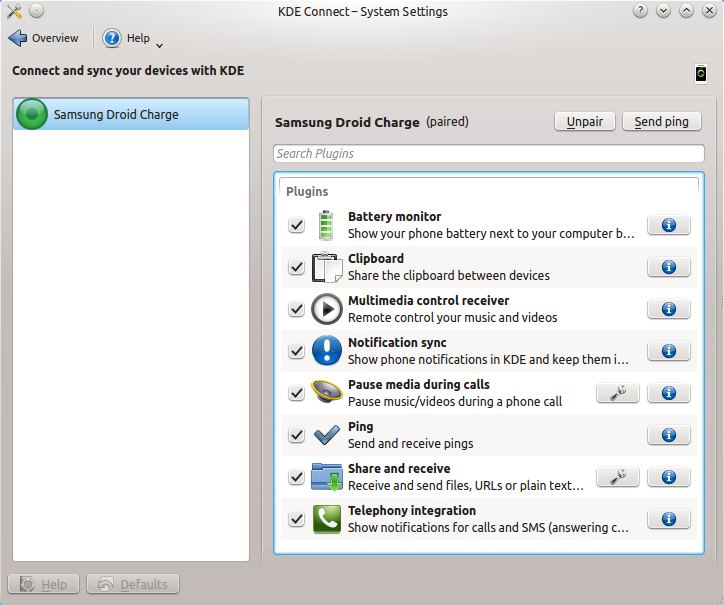The height and width of the screenshot is (605, 724).
Task: Click the 'Plugins' group heading
Action: click(x=307, y=191)
